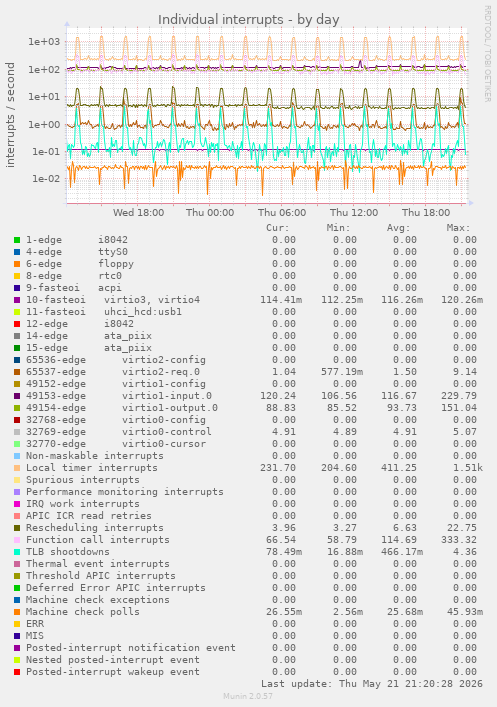Click the pink Function call interrupts swatch
The width and height of the screenshot is (497, 707).
17,540
